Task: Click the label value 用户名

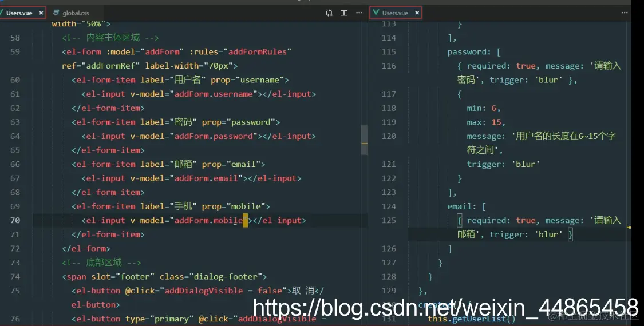Action: pos(187,79)
